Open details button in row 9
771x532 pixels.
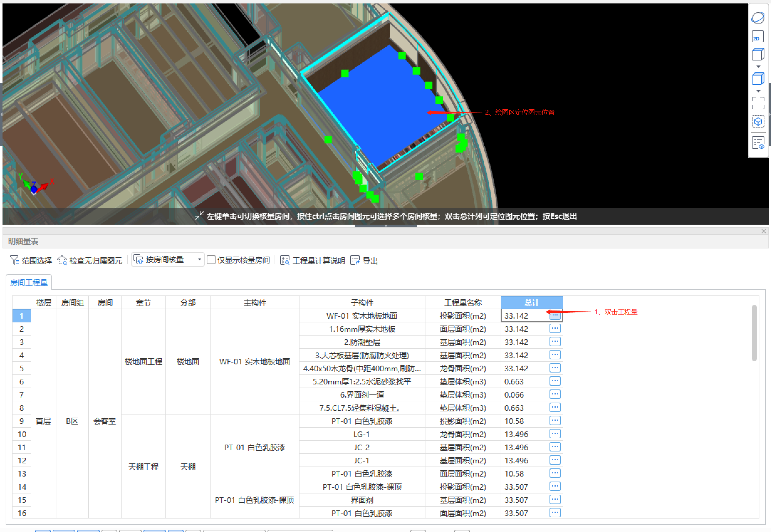coord(555,421)
